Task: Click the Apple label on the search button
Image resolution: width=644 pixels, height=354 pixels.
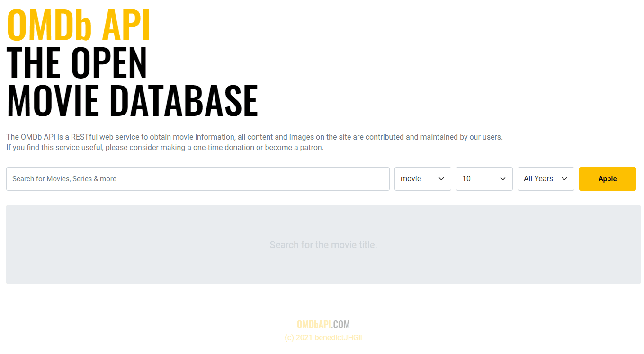Action: point(608,178)
